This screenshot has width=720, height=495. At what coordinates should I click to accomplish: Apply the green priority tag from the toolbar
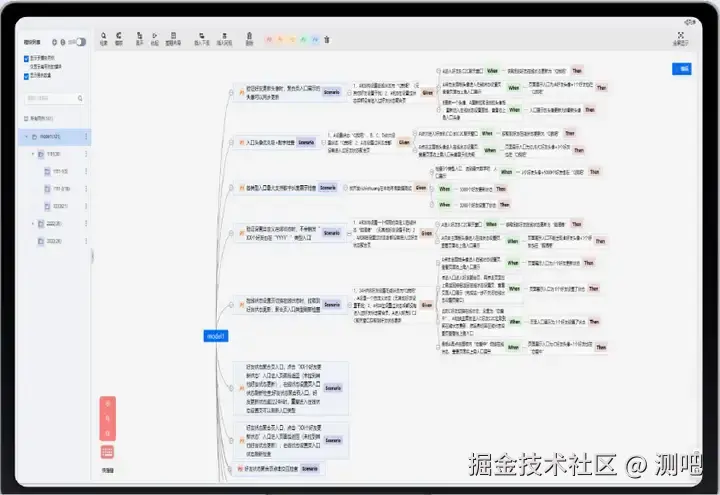(304, 40)
